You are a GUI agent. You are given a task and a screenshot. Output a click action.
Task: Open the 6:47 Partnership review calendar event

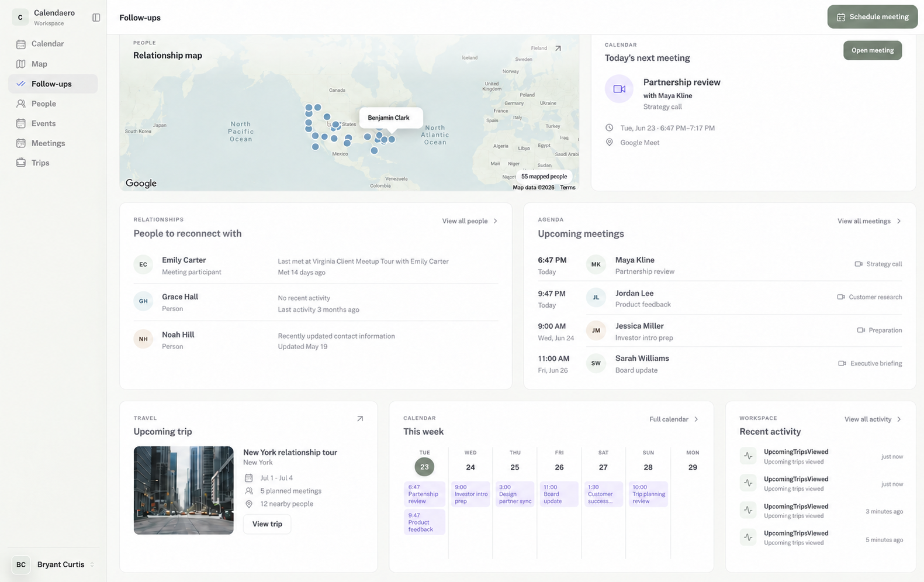[424, 494]
